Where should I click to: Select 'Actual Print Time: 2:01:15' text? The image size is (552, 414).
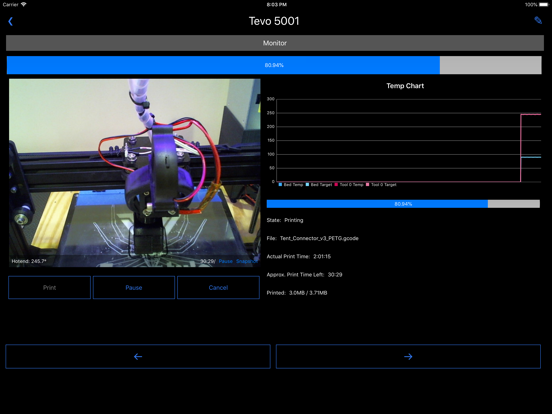299,257
